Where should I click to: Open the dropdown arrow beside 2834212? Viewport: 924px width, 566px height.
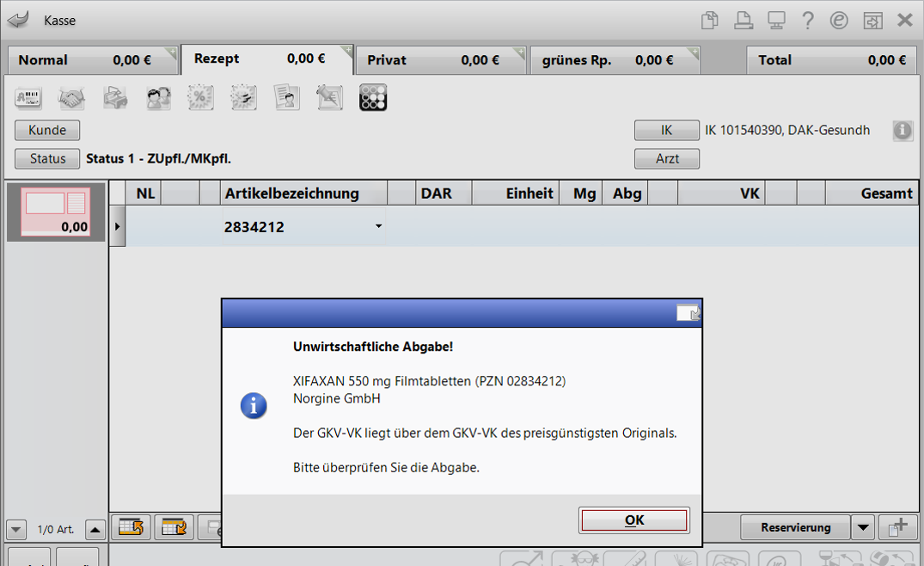[x=378, y=226]
